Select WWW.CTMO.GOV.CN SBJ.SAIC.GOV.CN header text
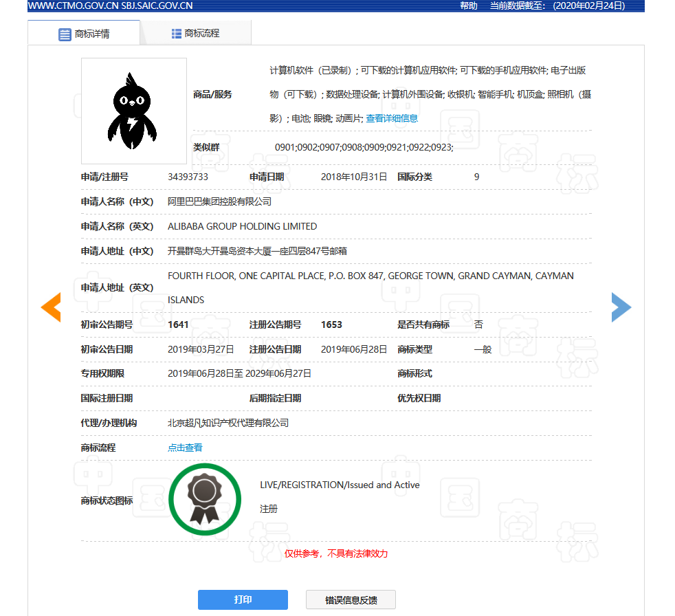 pyautogui.click(x=110, y=5)
